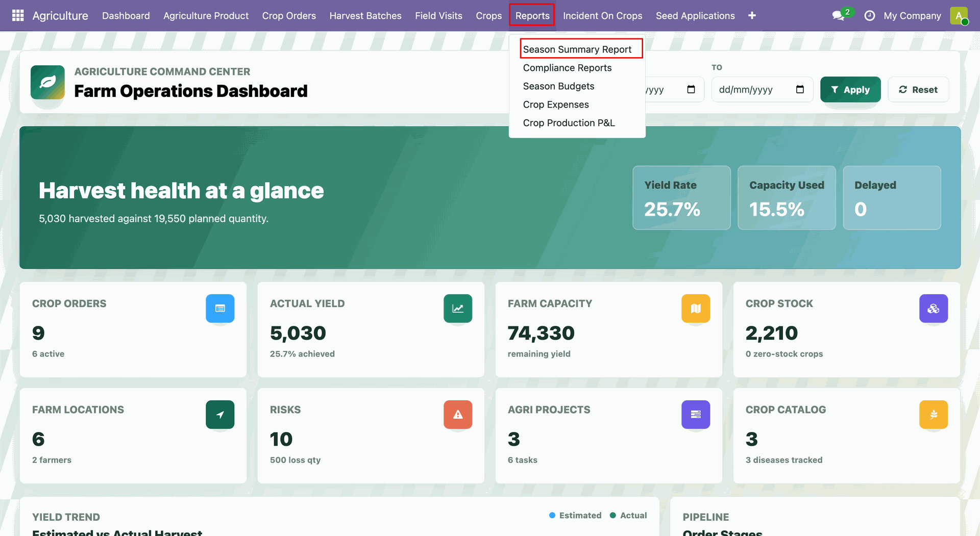Collapse the Reports dropdown menu
Screen dimensions: 980x536
(532, 16)
